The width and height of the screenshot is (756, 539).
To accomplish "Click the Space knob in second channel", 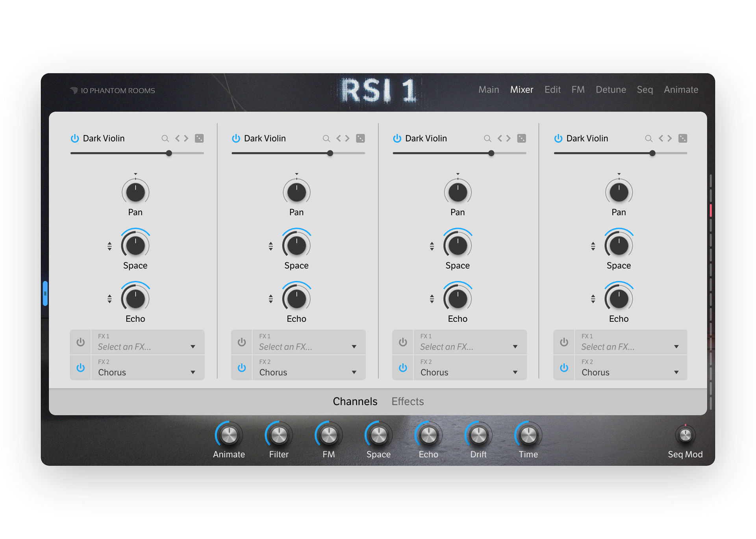I will [x=296, y=245].
